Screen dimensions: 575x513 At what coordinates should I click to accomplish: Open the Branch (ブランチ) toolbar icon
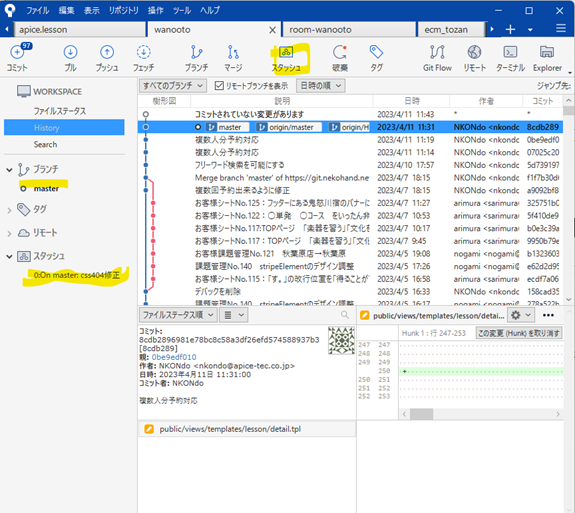[196, 58]
